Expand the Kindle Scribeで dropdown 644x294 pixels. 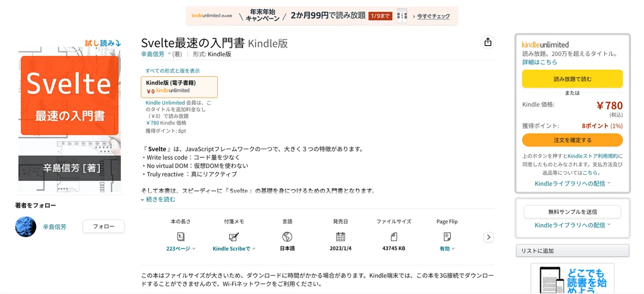pos(234,248)
